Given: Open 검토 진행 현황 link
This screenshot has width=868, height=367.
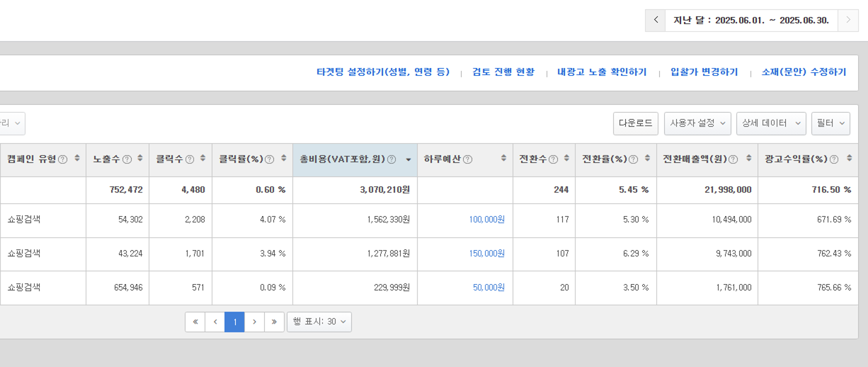Looking at the screenshot, I should (503, 72).
